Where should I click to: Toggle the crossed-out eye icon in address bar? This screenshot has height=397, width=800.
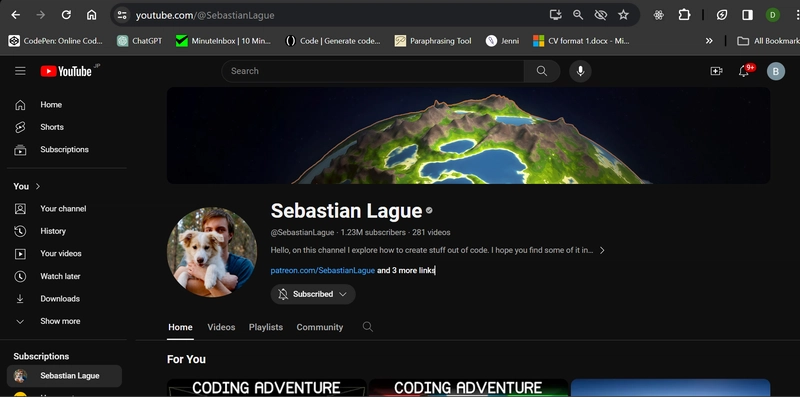(x=601, y=15)
